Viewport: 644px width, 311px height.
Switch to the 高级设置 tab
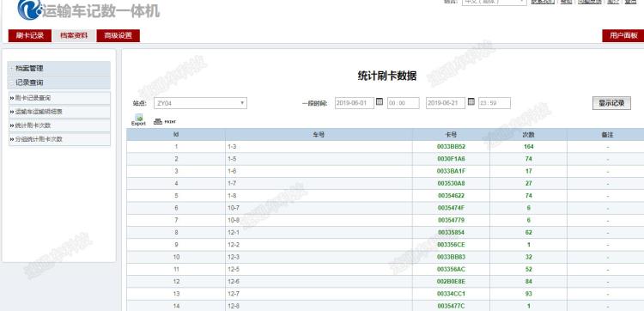118,36
